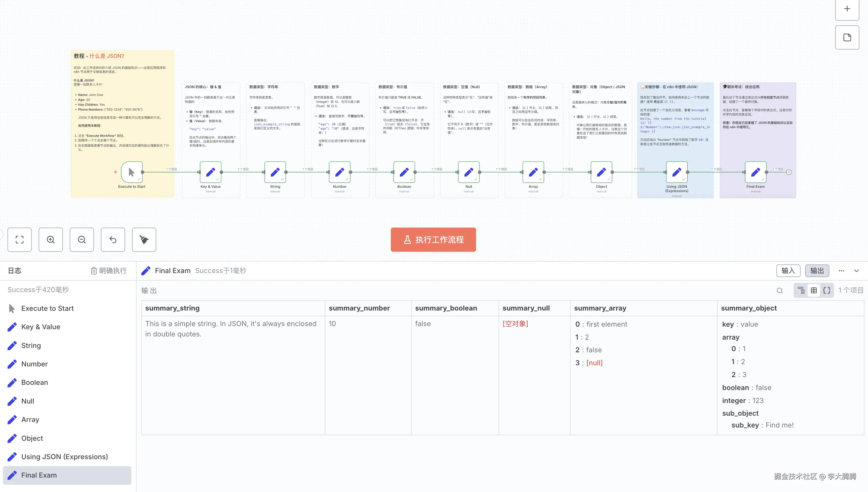Zoom out of the workflow canvas
This screenshot has width=868, height=492.
[x=82, y=240]
